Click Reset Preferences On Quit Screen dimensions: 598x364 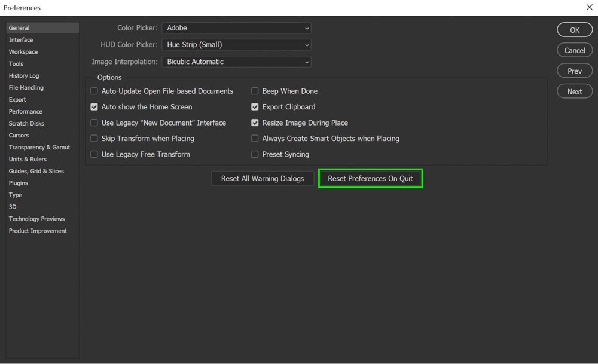click(370, 178)
